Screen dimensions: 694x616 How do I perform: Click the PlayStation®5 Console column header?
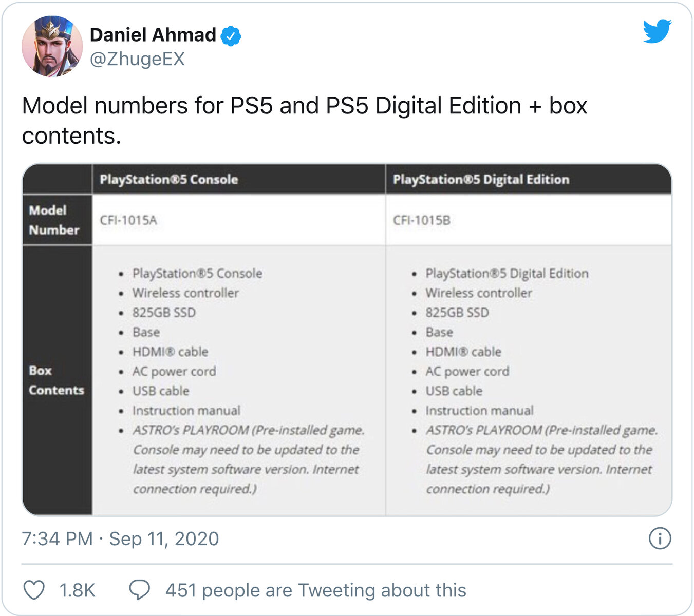coord(168,179)
